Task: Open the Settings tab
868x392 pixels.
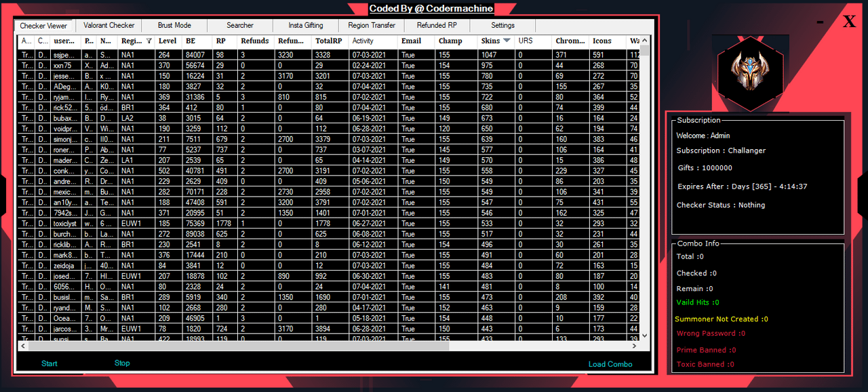Action: tap(503, 25)
